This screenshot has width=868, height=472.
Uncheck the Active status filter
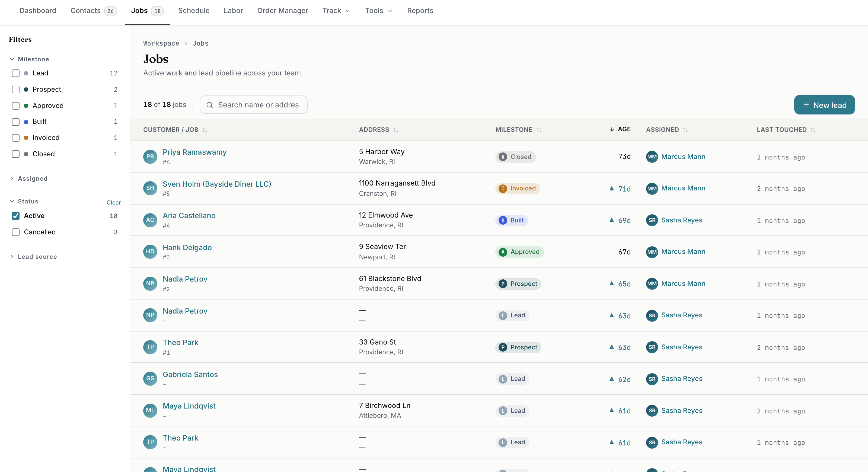pyautogui.click(x=16, y=216)
